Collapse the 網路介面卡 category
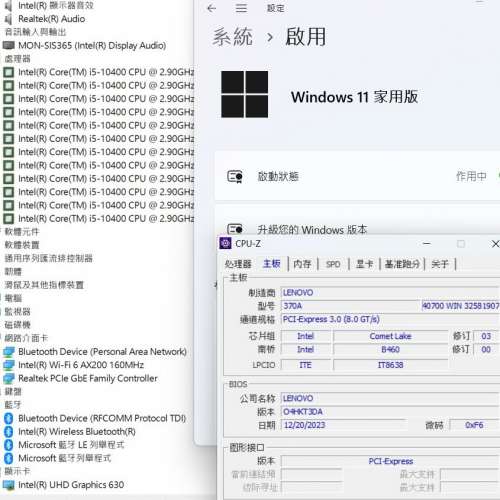The height and width of the screenshot is (500, 500). (26, 338)
